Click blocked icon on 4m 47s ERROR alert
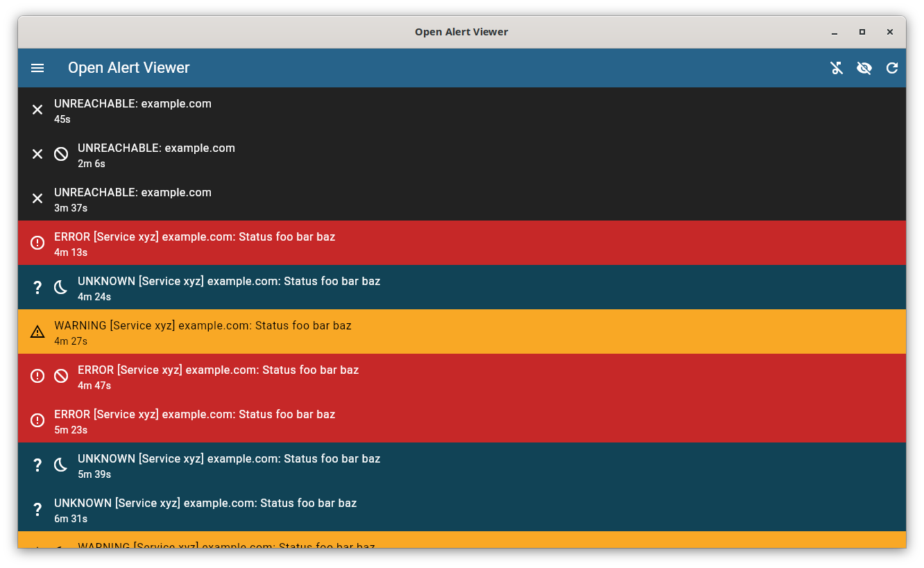The height and width of the screenshot is (568, 924). click(61, 376)
